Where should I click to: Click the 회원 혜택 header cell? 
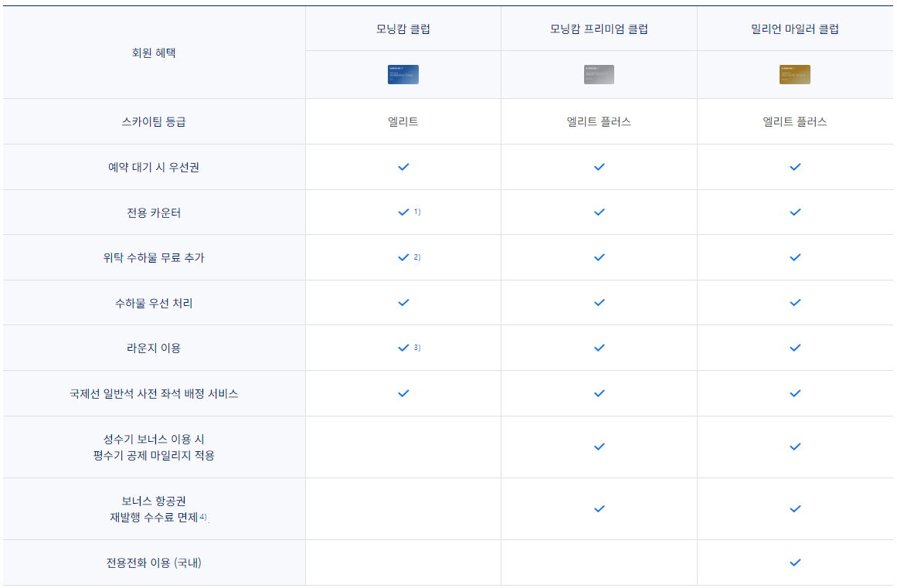point(155,52)
